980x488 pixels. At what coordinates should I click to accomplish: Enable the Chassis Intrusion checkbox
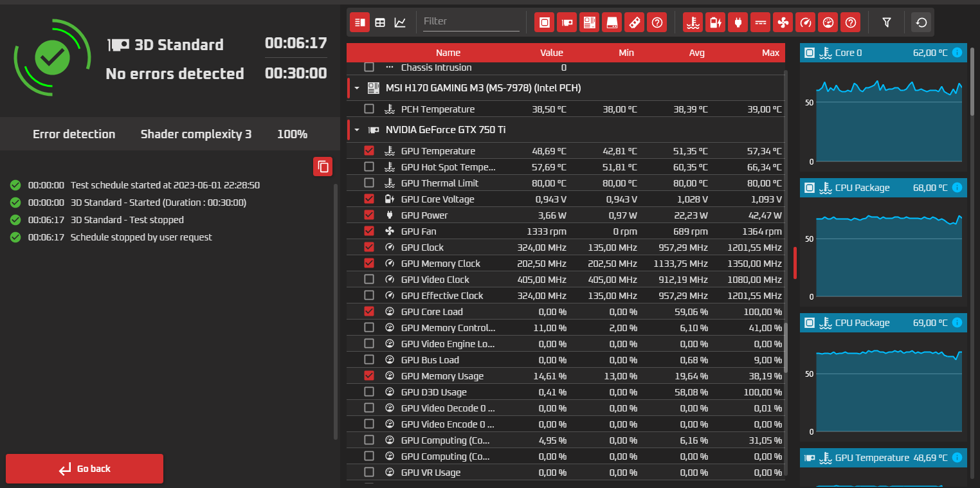[369, 68]
